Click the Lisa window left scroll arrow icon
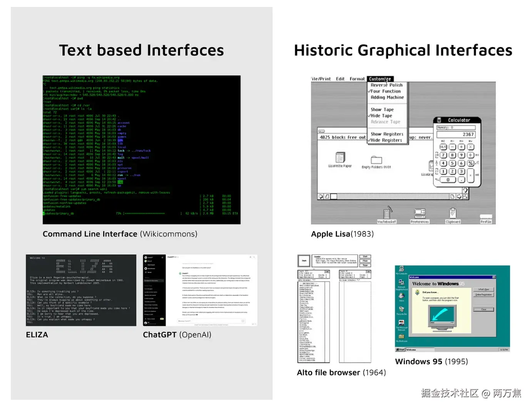 pos(320,196)
